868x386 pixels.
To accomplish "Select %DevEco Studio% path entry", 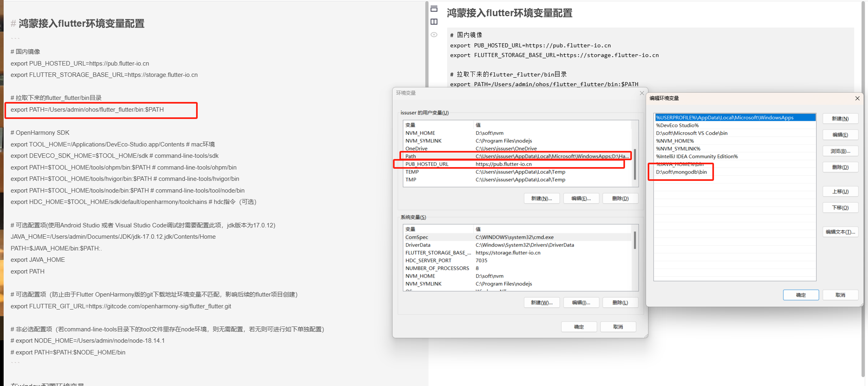I will pyautogui.click(x=735, y=125).
